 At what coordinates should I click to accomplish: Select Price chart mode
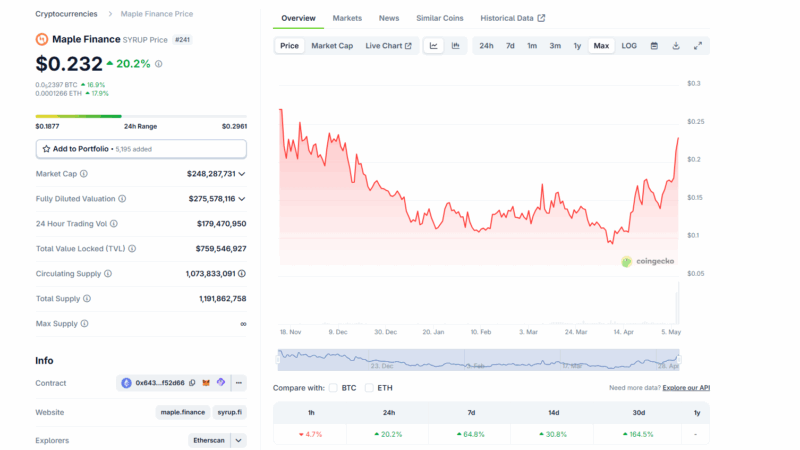tap(289, 45)
